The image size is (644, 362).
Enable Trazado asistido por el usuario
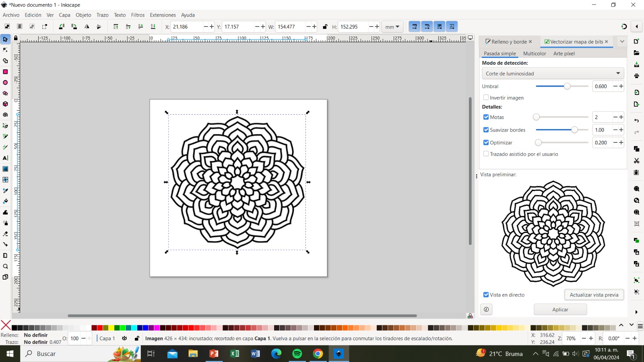[486, 154]
